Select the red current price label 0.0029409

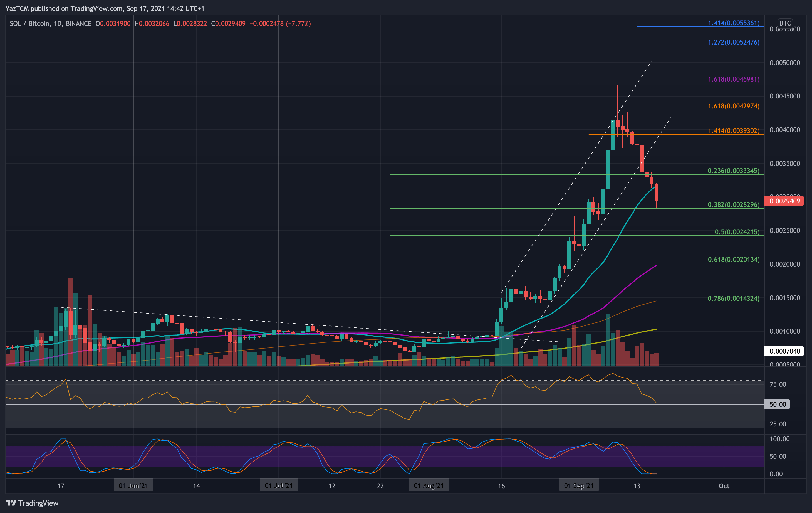[784, 201]
